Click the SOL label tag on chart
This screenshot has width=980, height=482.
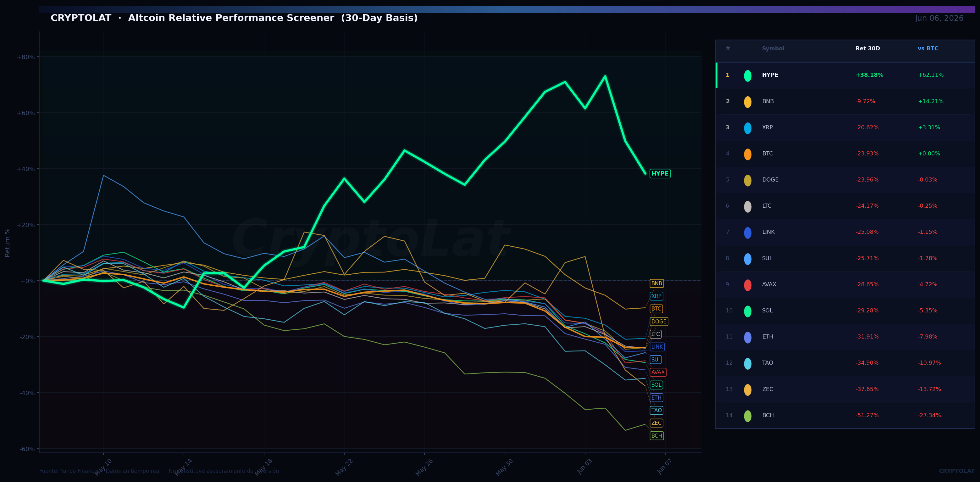[656, 385]
